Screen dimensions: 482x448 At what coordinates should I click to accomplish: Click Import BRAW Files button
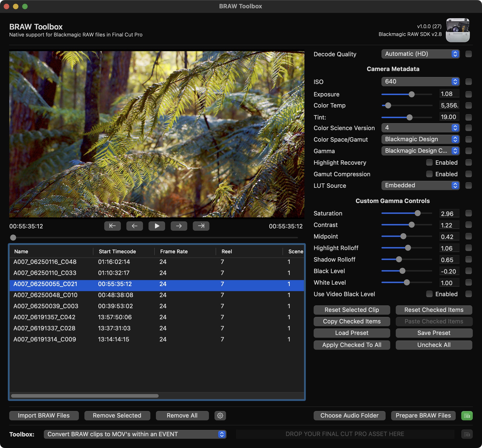pyautogui.click(x=44, y=415)
